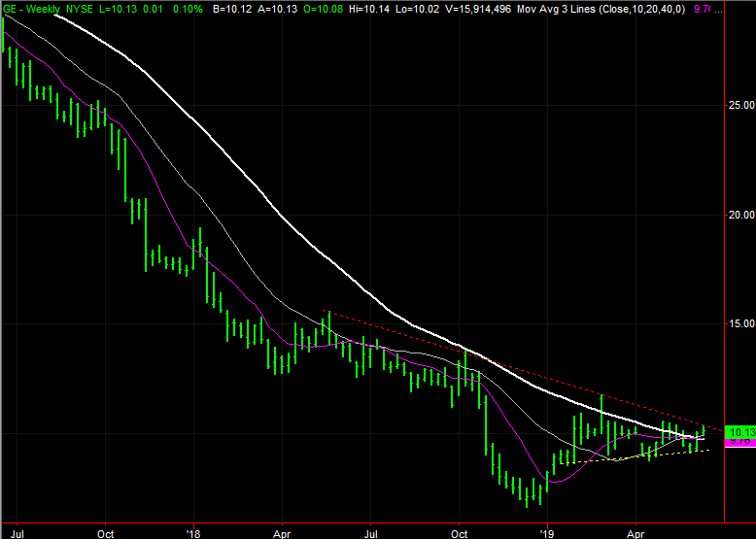Click the '15.00' price axis label
The height and width of the screenshot is (539, 756).
[741, 323]
